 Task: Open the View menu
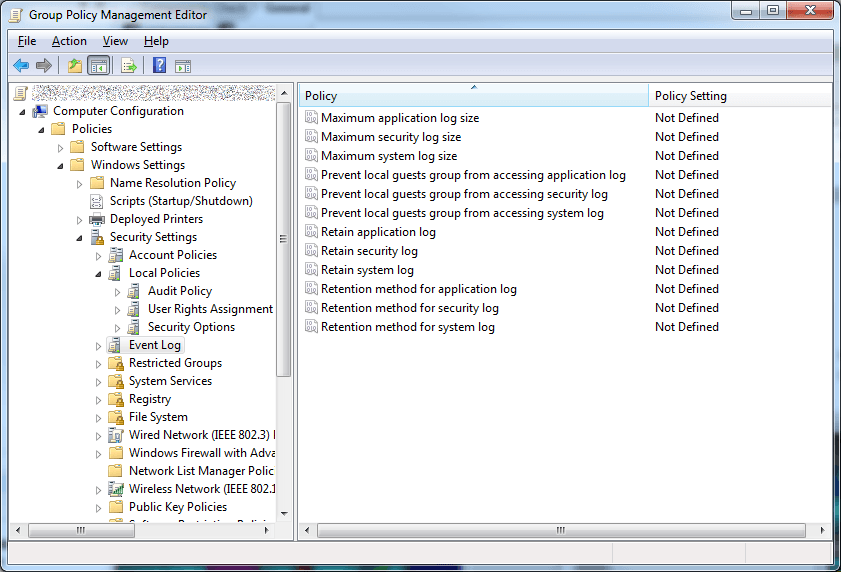click(115, 41)
